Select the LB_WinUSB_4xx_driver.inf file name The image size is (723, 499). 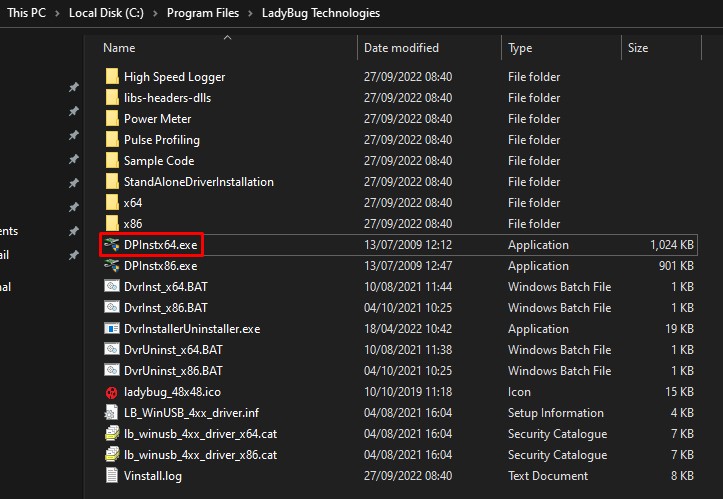191,412
